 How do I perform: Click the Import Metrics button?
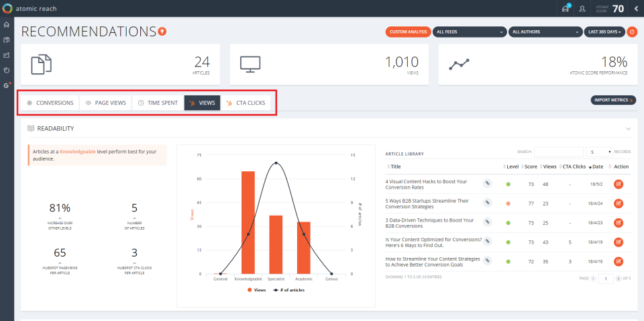tap(613, 100)
